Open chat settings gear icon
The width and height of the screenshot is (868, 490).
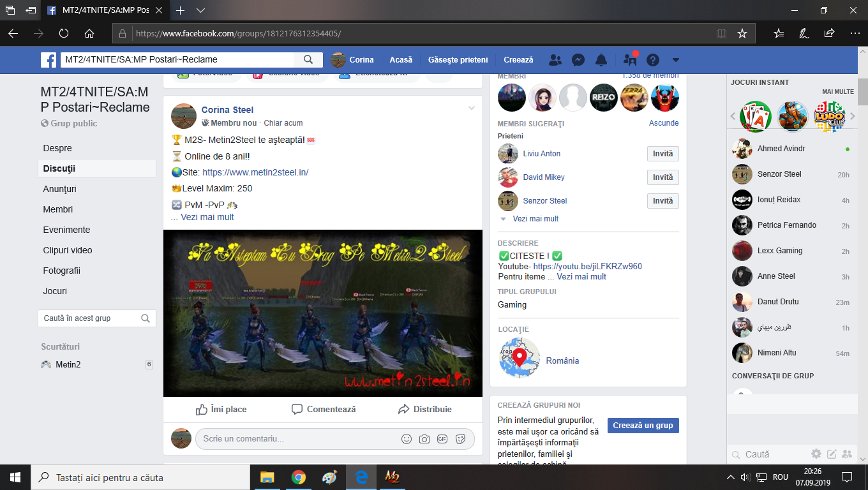click(x=816, y=454)
